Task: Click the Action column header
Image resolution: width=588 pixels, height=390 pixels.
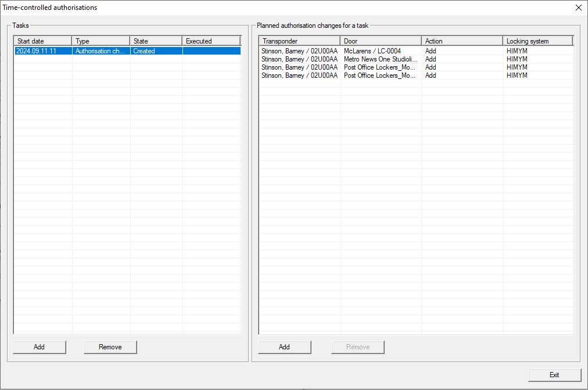Action: tap(462, 41)
